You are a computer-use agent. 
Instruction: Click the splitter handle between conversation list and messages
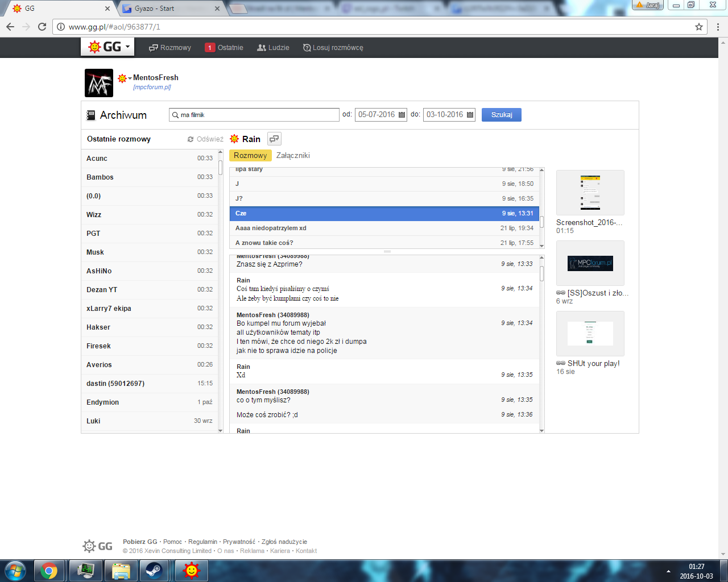(x=387, y=251)
